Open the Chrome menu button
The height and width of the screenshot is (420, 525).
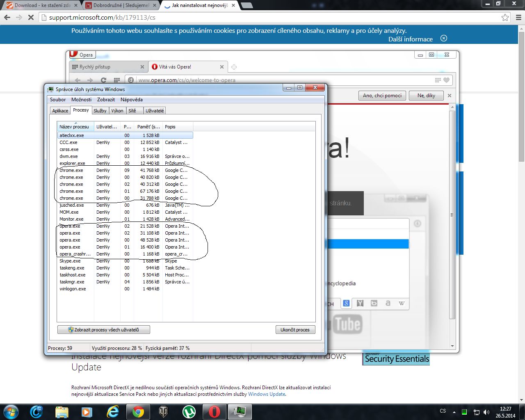tap(518, 17)
